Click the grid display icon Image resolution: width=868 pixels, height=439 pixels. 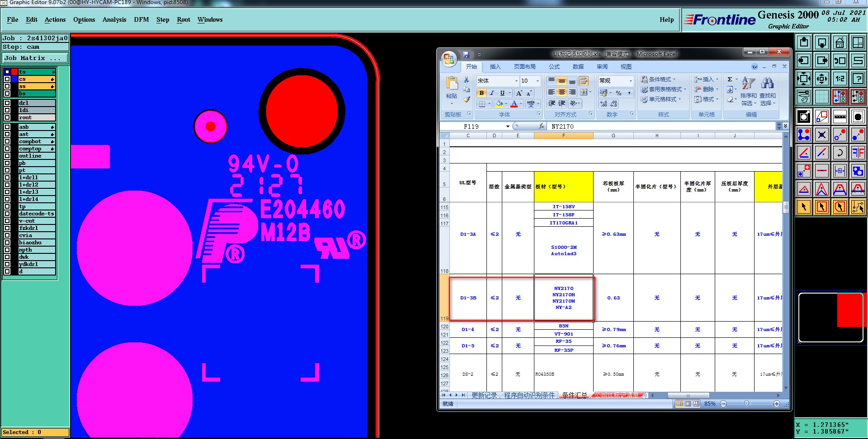(x=821, y=97)
